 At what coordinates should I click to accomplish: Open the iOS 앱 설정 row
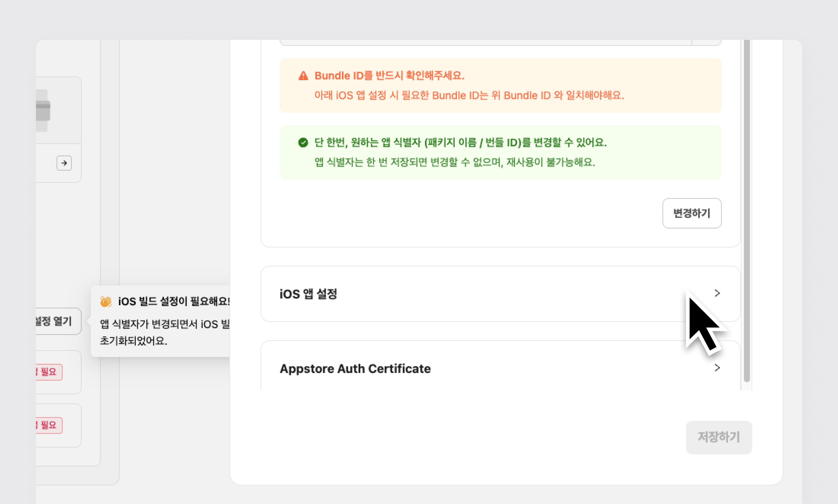click(500, 294)
